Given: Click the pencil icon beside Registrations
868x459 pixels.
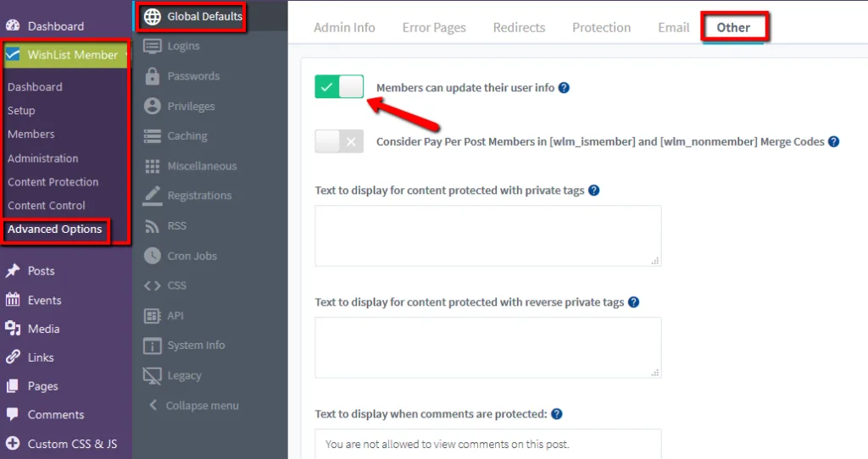Looking at the screenshot, I should coord(153,196).
